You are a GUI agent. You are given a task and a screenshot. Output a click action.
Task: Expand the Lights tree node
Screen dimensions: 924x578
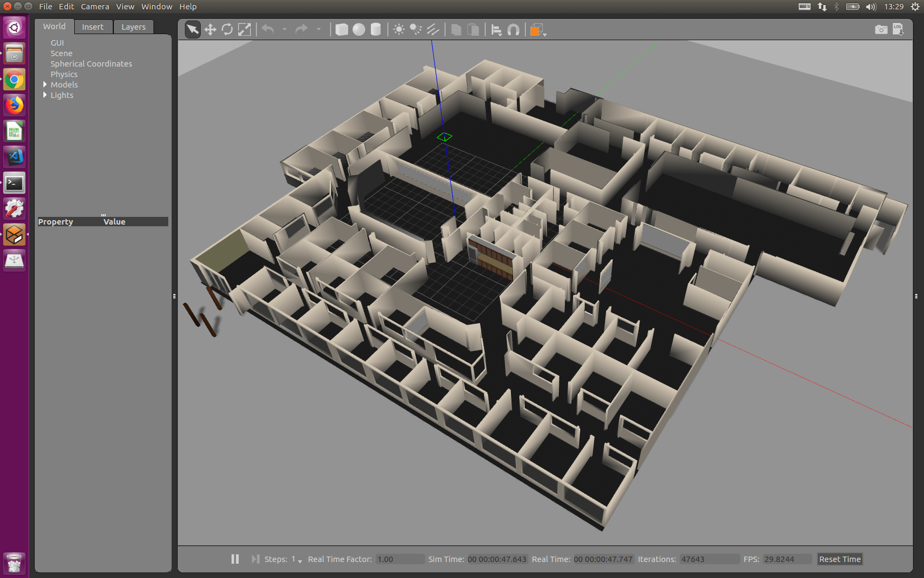[45, 95]
